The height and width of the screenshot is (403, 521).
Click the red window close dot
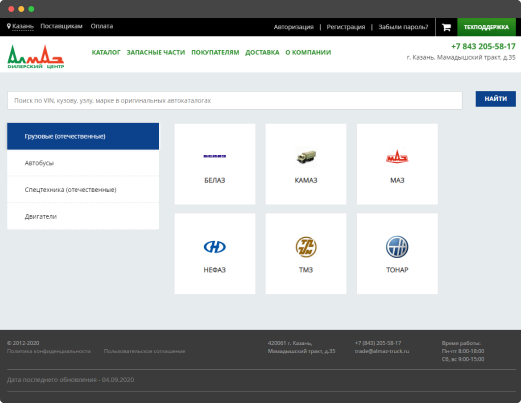(11, 9)
